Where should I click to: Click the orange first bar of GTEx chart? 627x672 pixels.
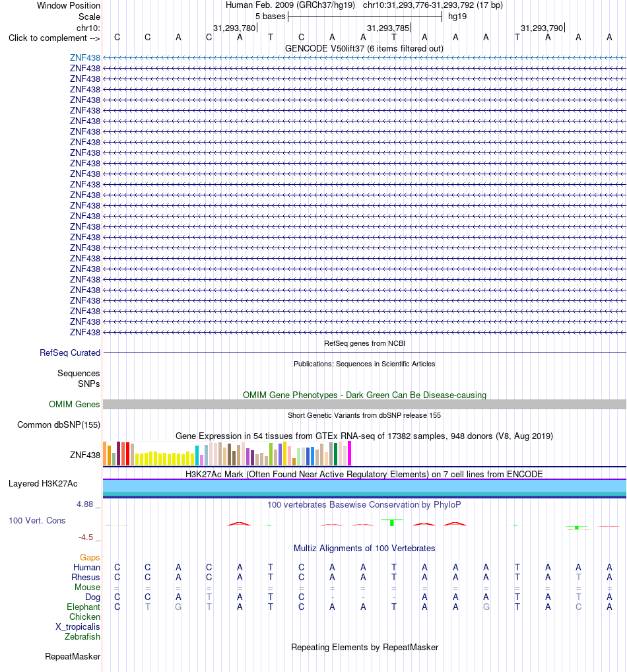[x=104, y=454]
